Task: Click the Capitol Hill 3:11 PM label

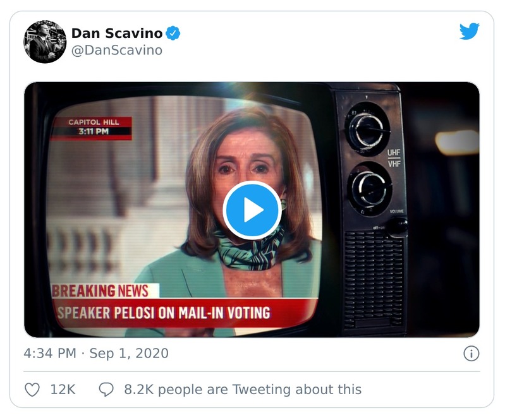Action: [93, 127]
